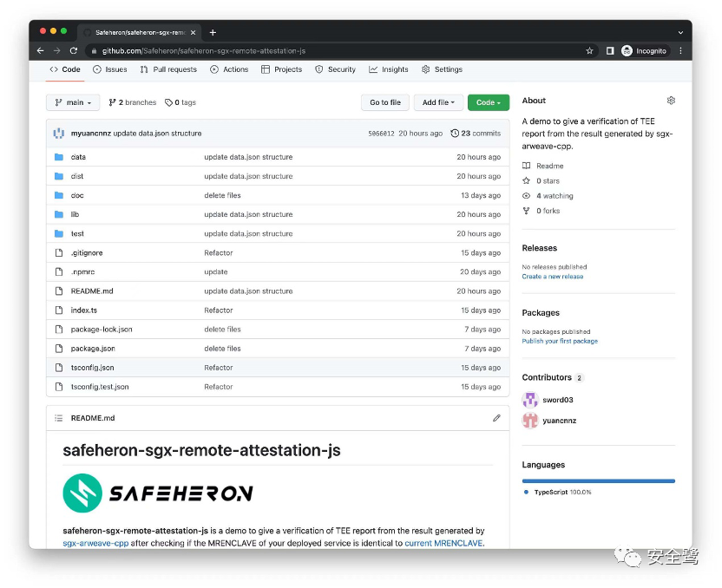This screenshot has height=588, width=722.
Task: Open the Issues tab
Action: point(110,69)
